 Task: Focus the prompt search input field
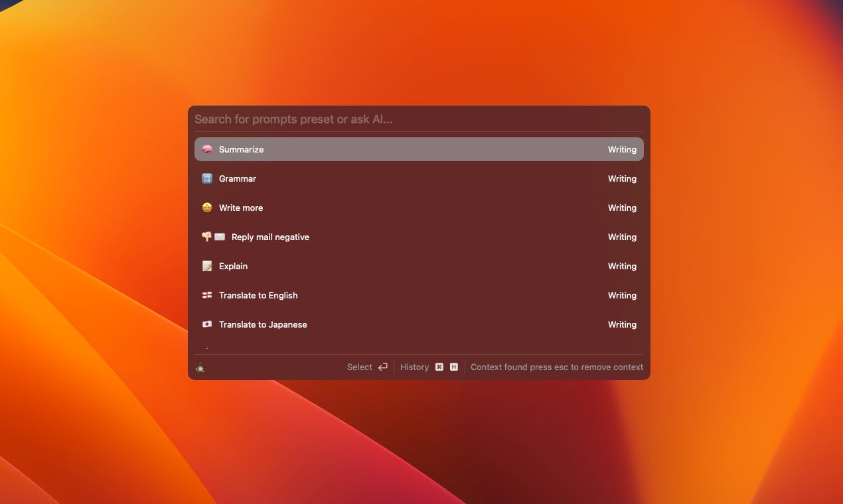pyautogui.click(x=419, y=119)
